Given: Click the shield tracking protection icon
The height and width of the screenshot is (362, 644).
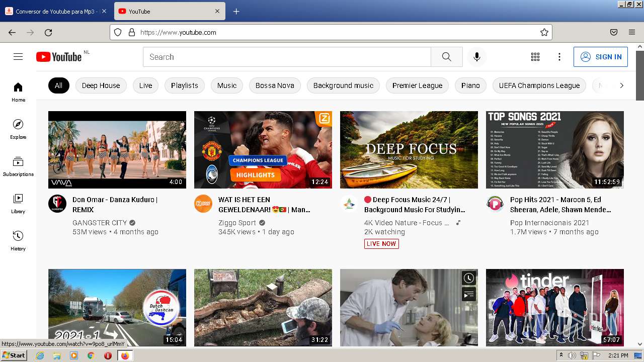Looking at the screenshot, I should (x=118, y=32).
